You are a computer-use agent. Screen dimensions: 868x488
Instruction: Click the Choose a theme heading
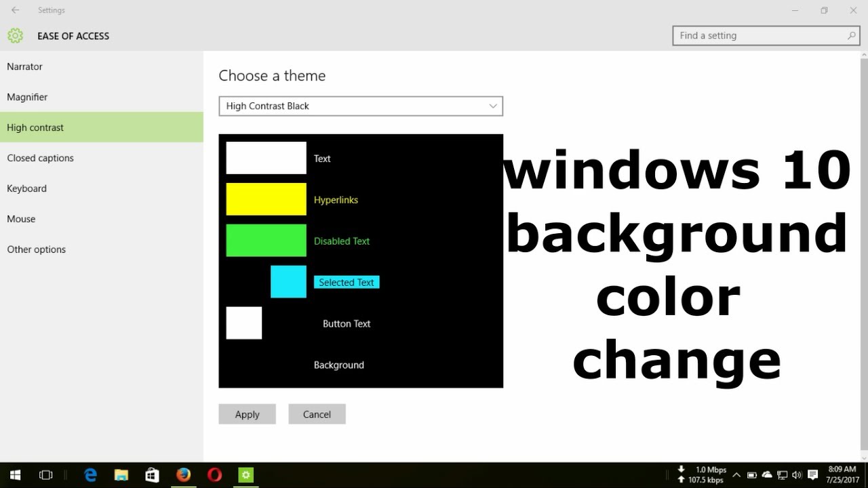point(272,75)
